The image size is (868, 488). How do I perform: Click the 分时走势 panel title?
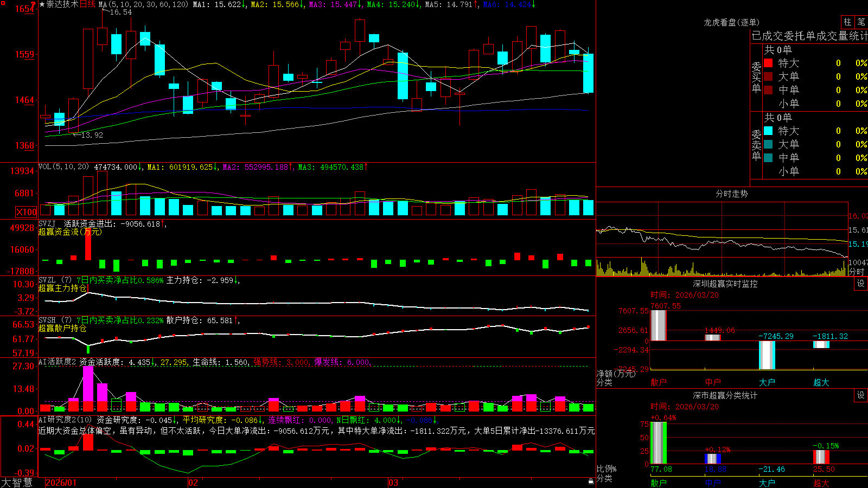[731, 194]
